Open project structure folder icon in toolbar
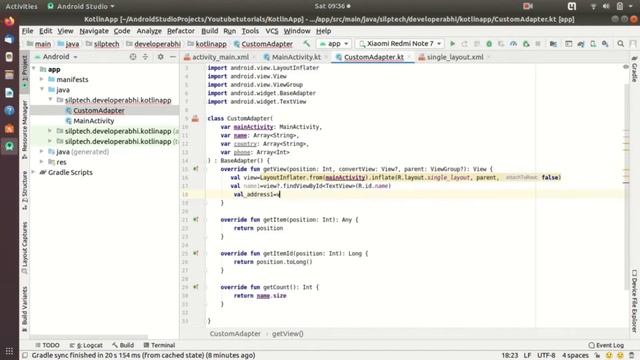Image resolution: width=640 pixels, height=360 pixels. pyautogui.click(x=553, y=43)
